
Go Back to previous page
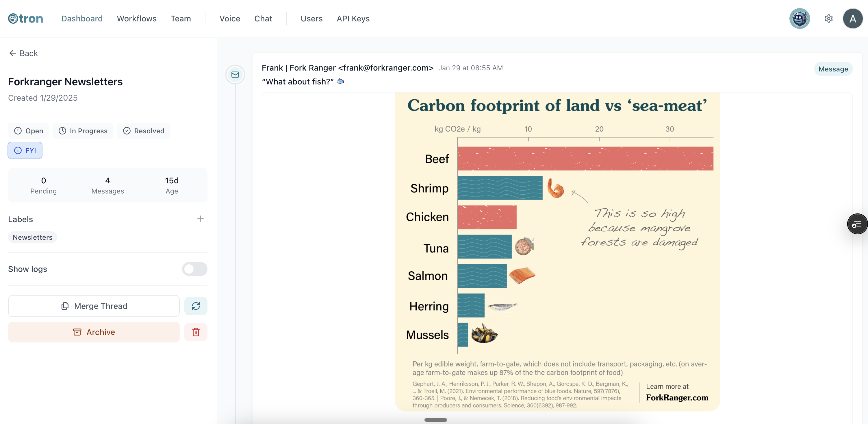(23, 53)
